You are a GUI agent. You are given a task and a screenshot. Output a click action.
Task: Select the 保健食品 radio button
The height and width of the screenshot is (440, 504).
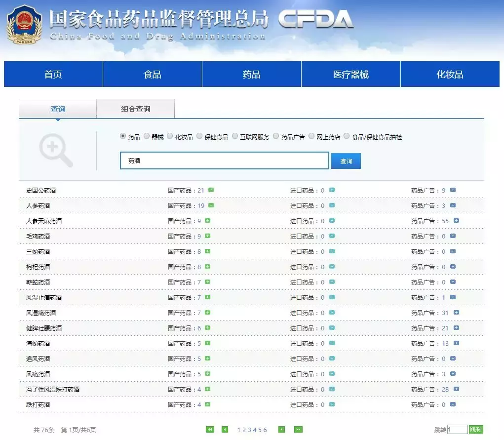[199, 136]
